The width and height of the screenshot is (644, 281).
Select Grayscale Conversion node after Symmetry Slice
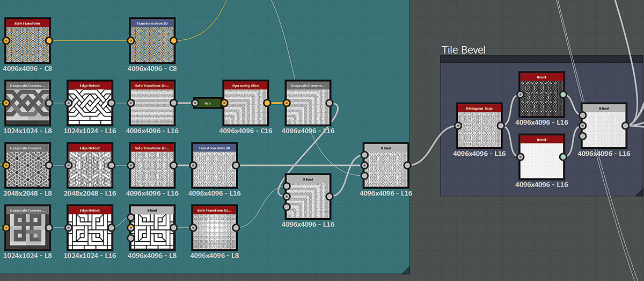(308, 103)
